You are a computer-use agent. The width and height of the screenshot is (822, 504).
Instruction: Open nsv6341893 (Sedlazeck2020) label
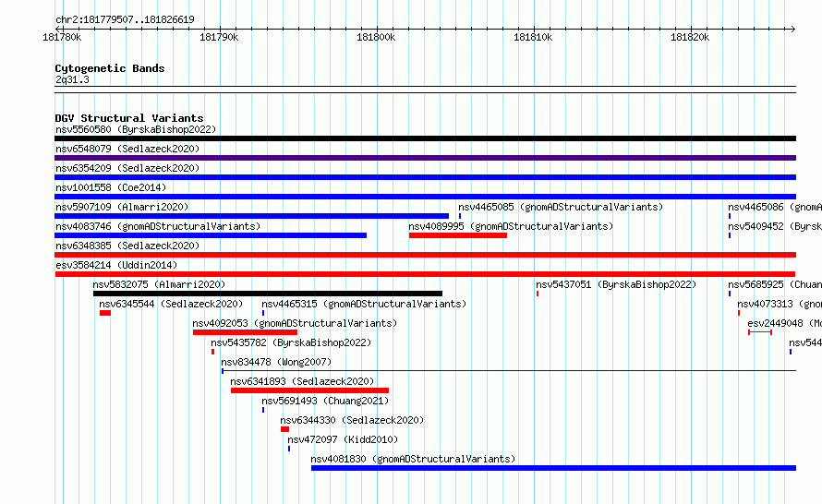click(x=302, y=381)
